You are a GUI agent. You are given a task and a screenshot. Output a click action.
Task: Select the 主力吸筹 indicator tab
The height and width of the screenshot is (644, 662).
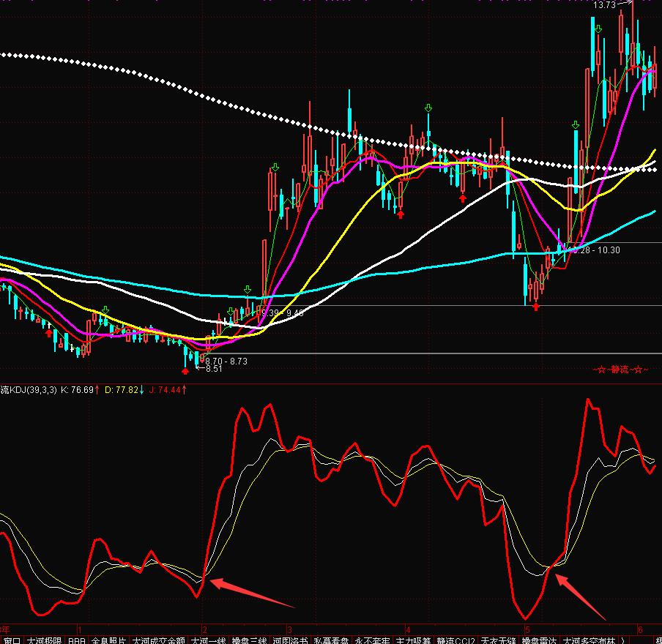(414, 640)
